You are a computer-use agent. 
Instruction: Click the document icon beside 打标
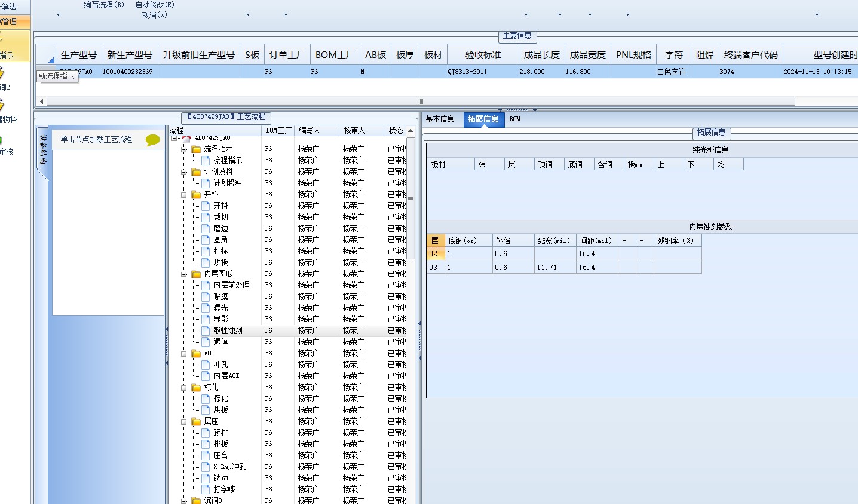(206, 251)
